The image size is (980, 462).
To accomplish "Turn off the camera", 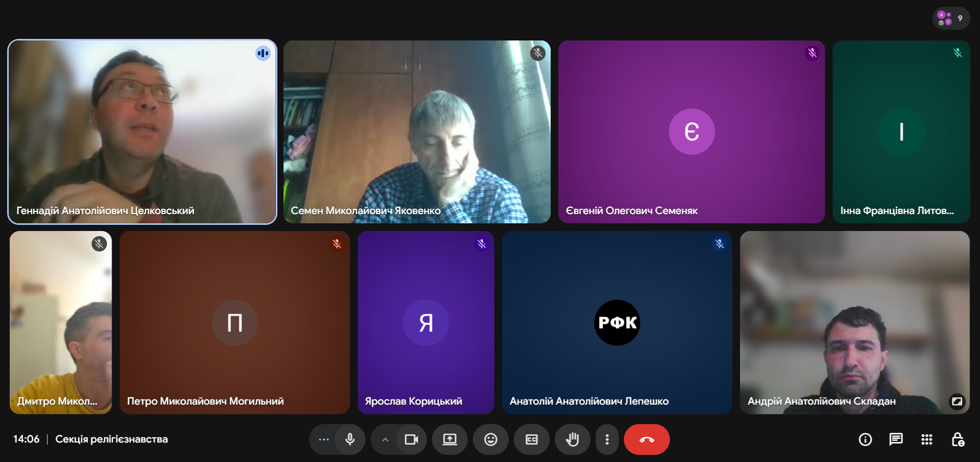I will point(411,439).
